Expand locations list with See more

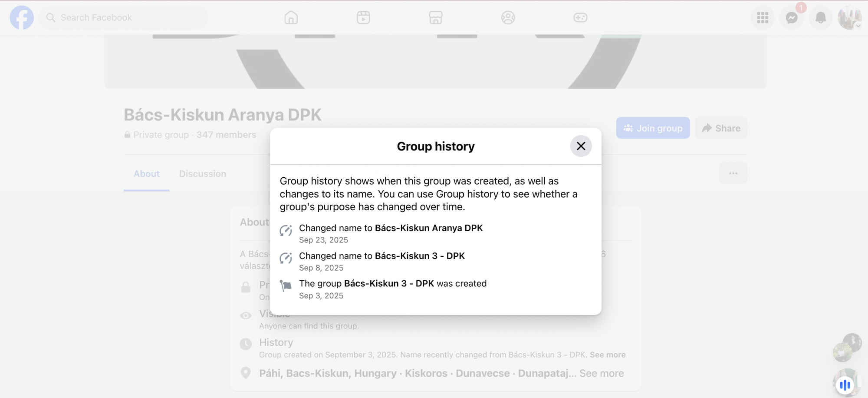(x=602, y=374)
